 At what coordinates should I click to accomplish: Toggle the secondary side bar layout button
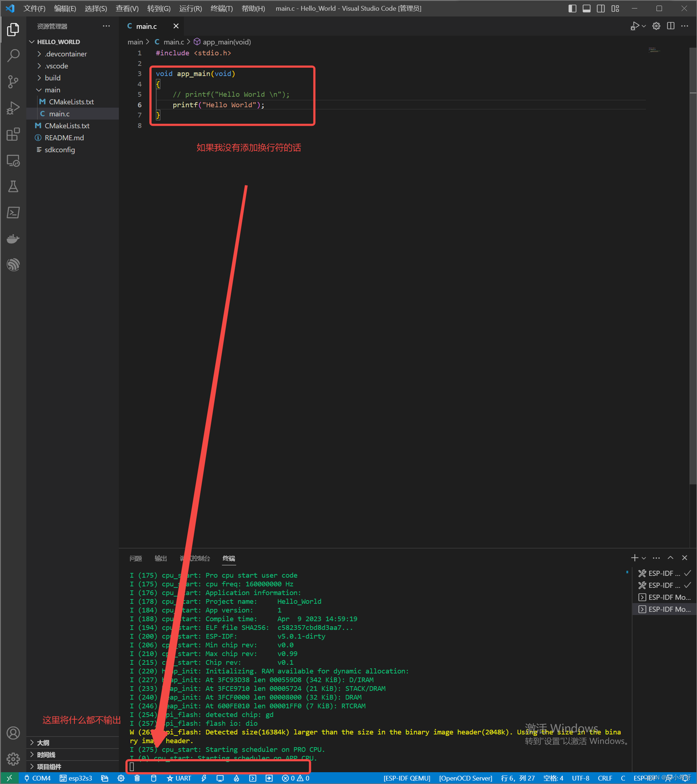pos(601,8)
